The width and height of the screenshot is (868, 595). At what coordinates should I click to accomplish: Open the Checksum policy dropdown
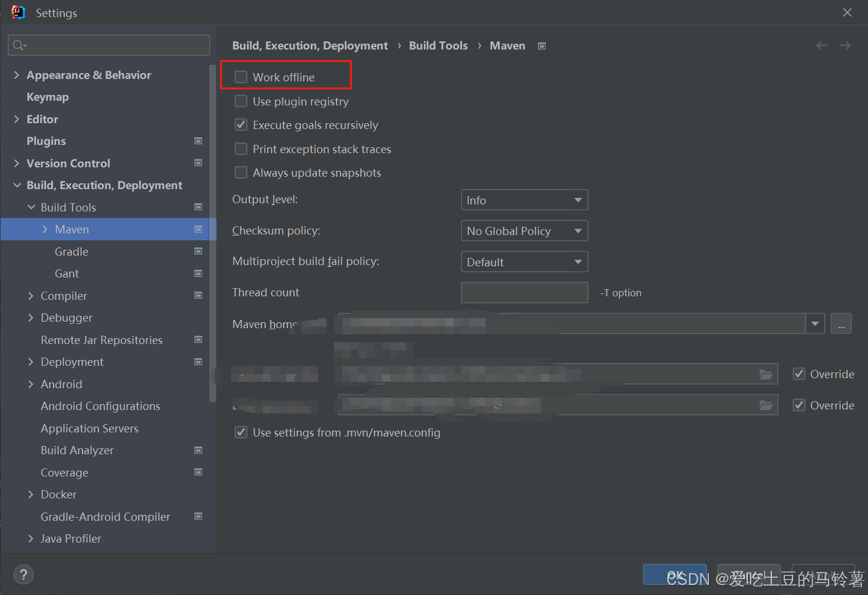[524, 231]
